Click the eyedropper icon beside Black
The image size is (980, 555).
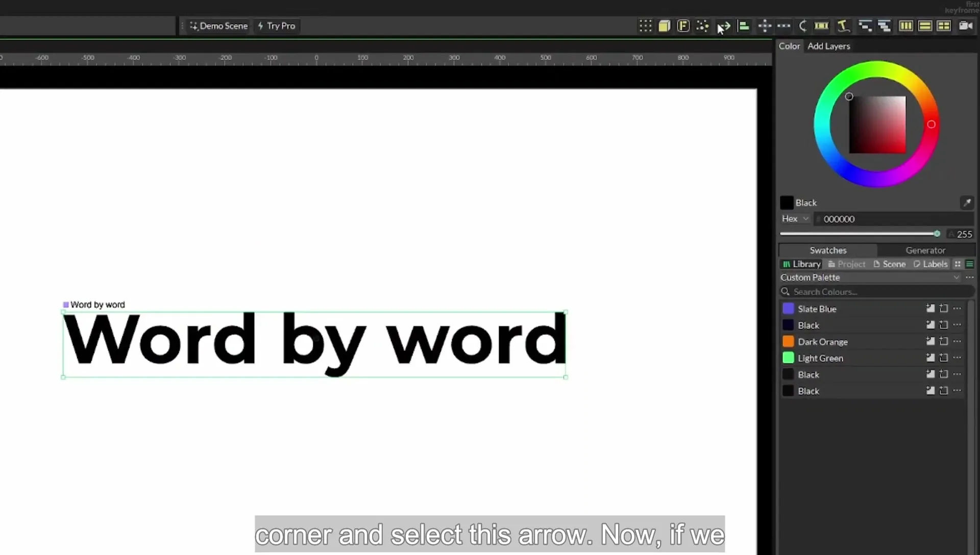(967, 203)
